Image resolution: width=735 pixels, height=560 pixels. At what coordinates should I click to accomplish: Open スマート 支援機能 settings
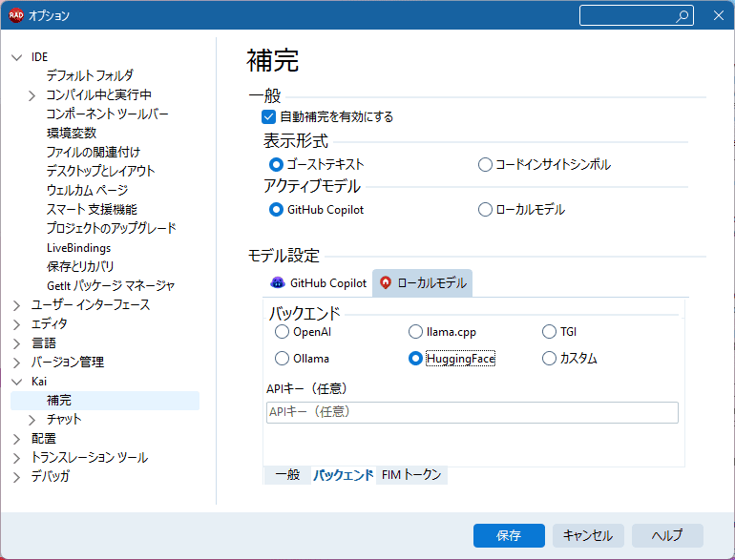[x=92, y=210]
